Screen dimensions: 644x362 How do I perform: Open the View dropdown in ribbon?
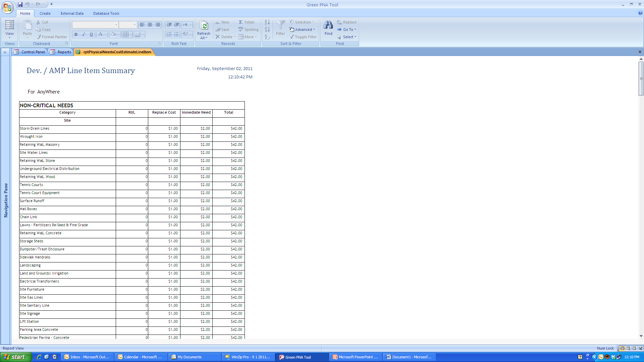(x=9, y=36)
